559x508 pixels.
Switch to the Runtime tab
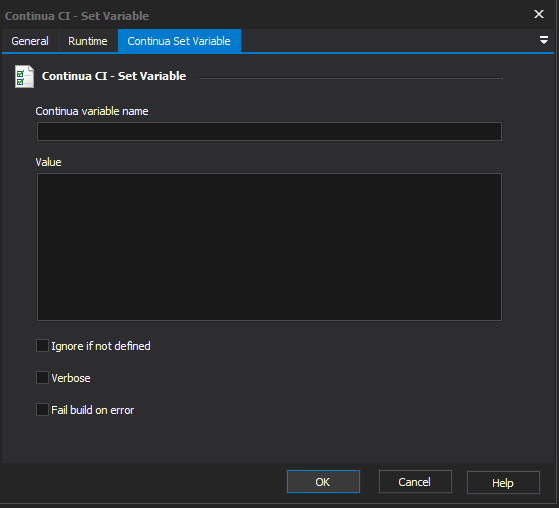pos(88,41)
